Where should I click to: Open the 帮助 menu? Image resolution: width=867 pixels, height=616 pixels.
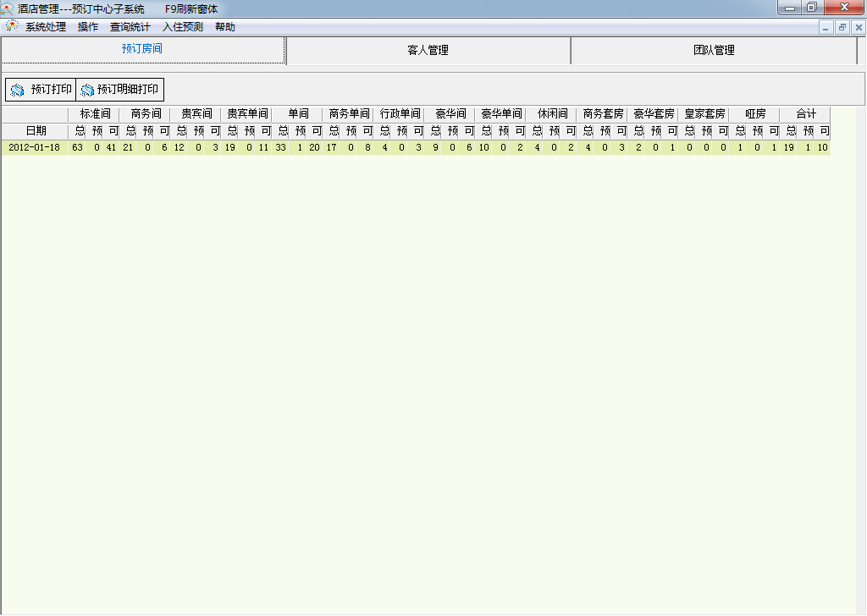[x=225, y=27]
